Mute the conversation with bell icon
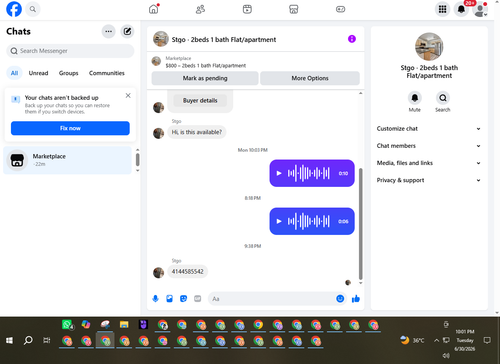 tap(415, 98)
